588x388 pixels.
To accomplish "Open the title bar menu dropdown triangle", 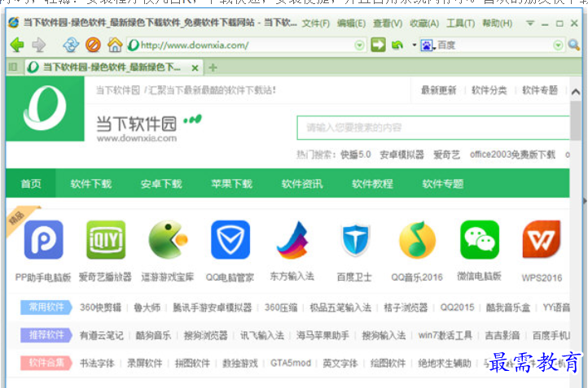I will (530, 24).
